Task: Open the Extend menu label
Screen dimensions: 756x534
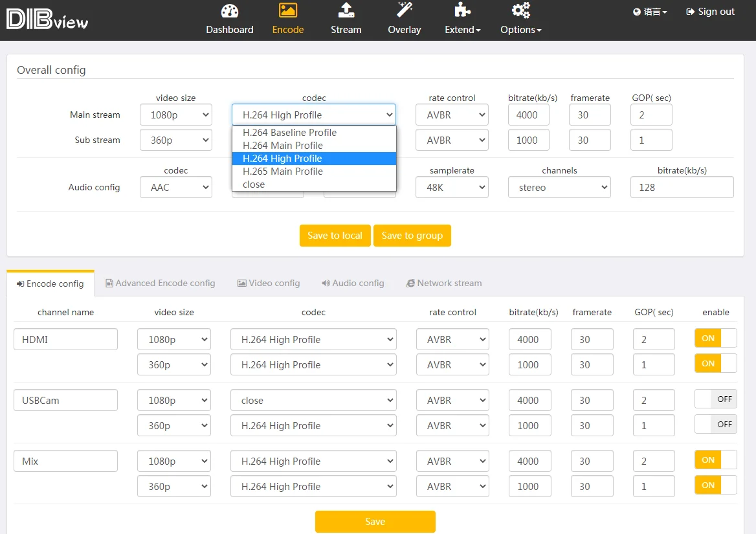Action: pyautogui.click(x=462, y=30)
